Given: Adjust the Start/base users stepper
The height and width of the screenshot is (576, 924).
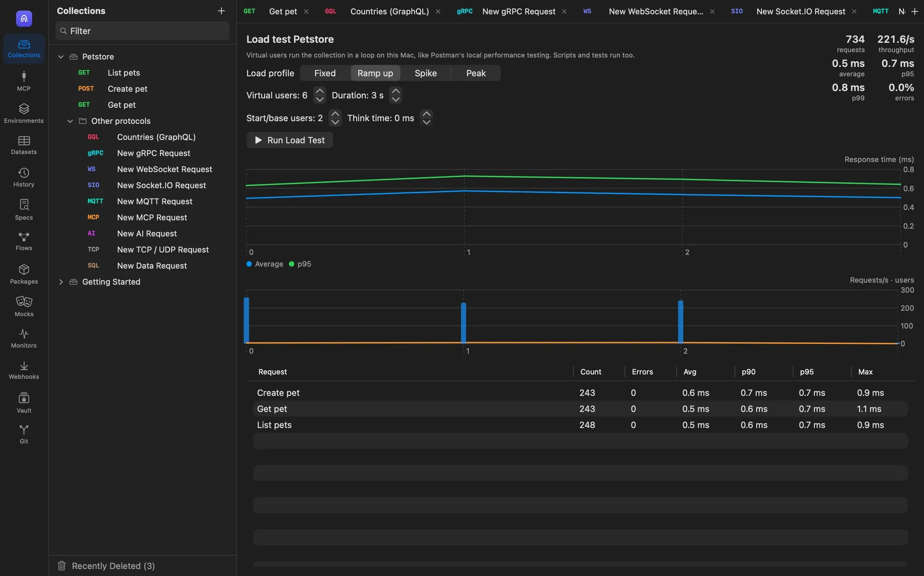Looking at the screenshot, I should tap(335, 118).
